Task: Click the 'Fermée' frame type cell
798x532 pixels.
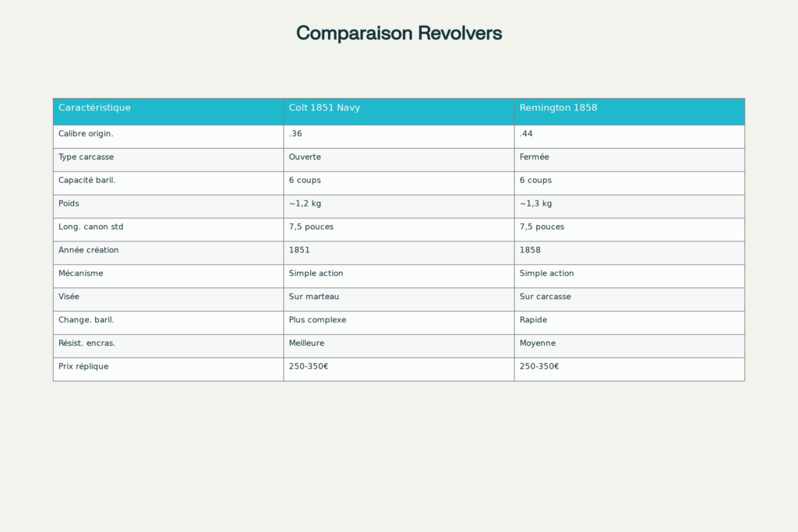Action: (534, 157)
